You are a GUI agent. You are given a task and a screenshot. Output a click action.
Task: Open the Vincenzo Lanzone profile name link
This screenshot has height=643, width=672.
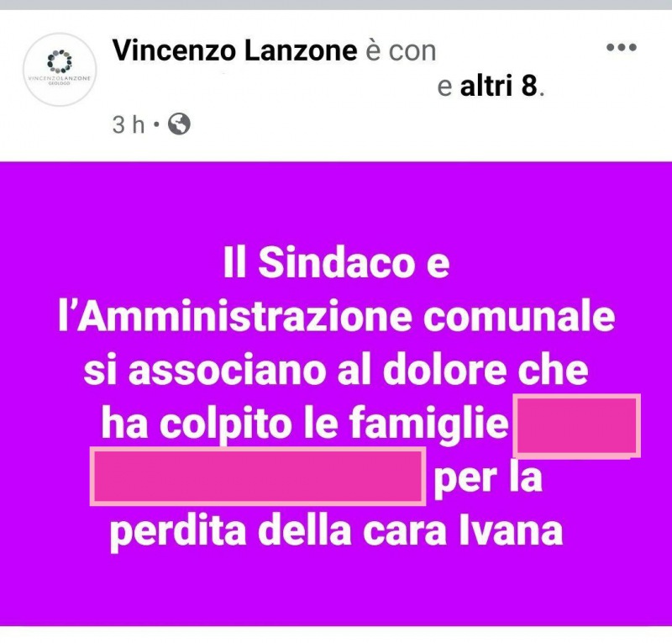tap(235, 50)
